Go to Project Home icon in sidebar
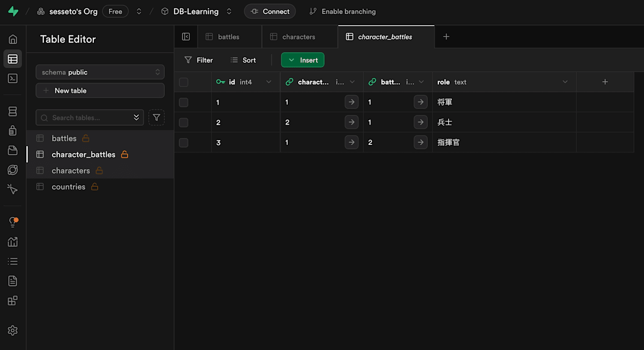644x350 pixels. (13, 39)
